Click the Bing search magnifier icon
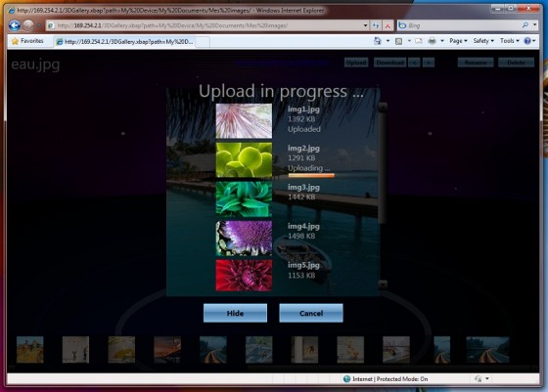The image size is (548, 392). (525, 25)
